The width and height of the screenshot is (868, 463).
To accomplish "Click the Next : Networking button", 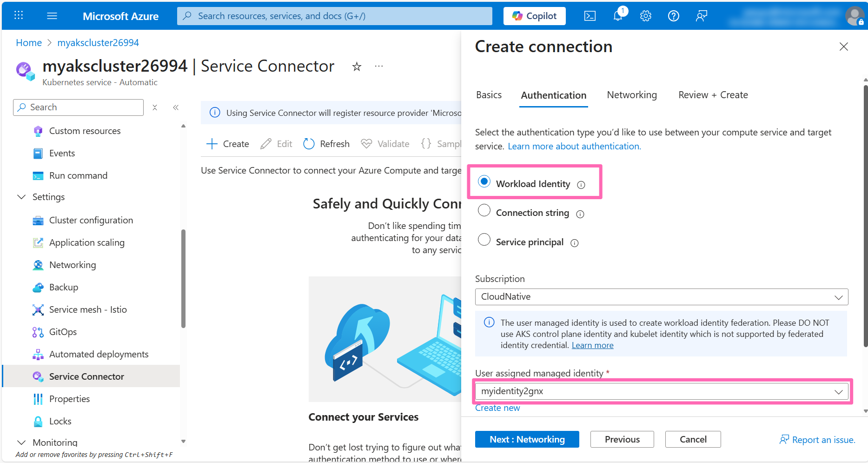I will [527, 439].
